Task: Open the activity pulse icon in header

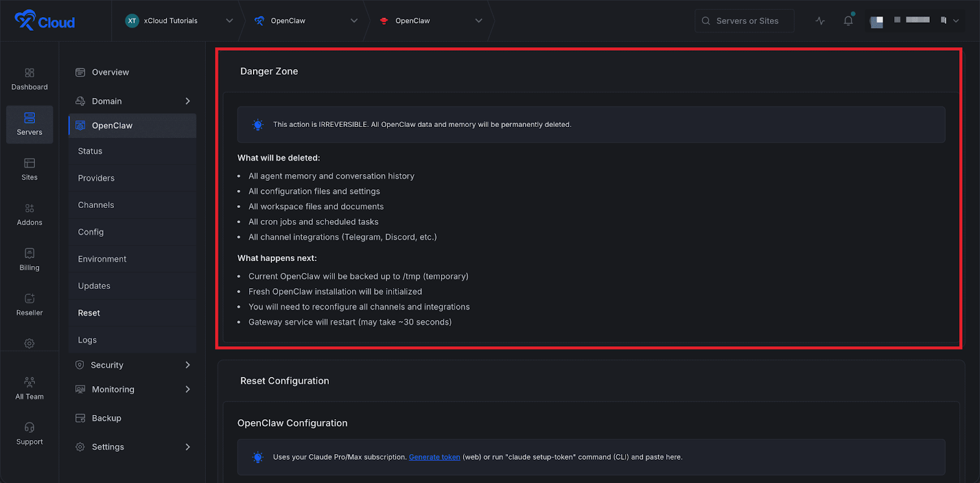Action: coord(820,21)
